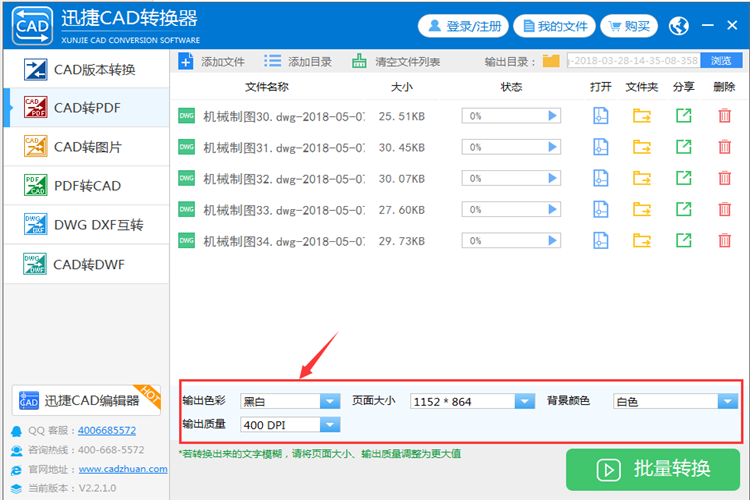Click 添加文件 to add a file
Screen dimensions: 750x500
click(211, 61)
